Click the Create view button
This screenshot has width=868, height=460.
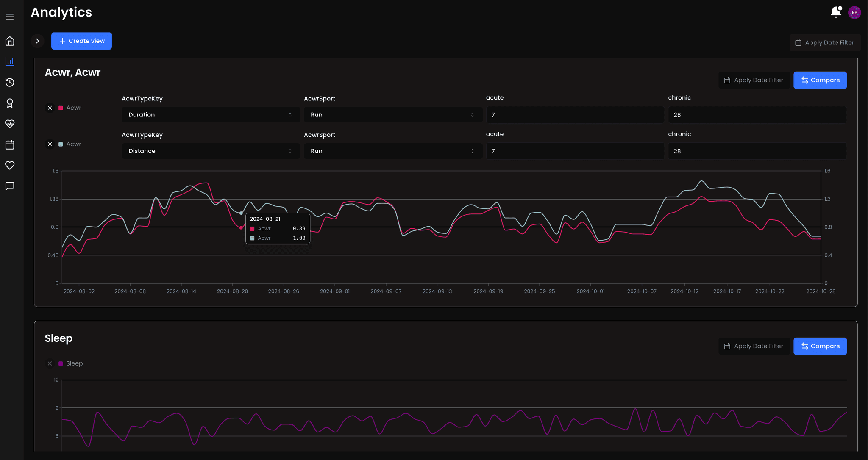(81, 41)
